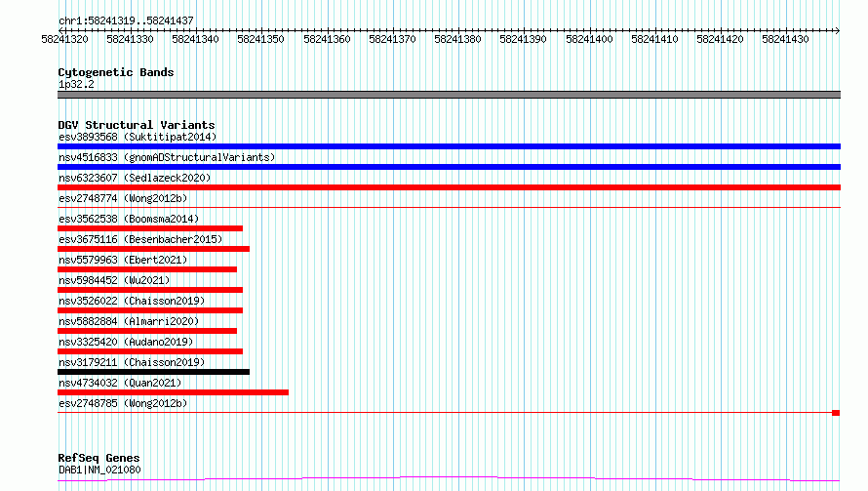Image resolution: width=868 pixels, height=491 pixels.
Task: Open variant nsv5984452 (Wu2021) label
Action: 114,280
